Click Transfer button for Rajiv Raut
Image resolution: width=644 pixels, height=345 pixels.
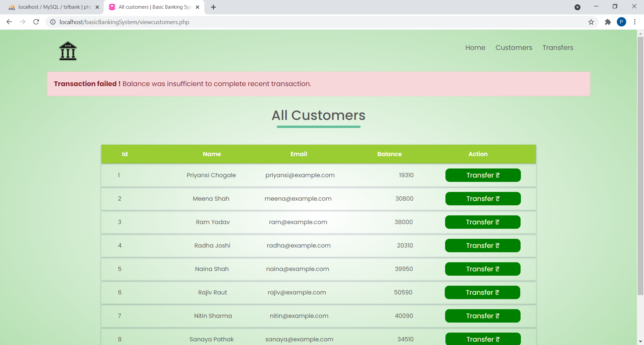pyautogui.click(x=482, y=292)
